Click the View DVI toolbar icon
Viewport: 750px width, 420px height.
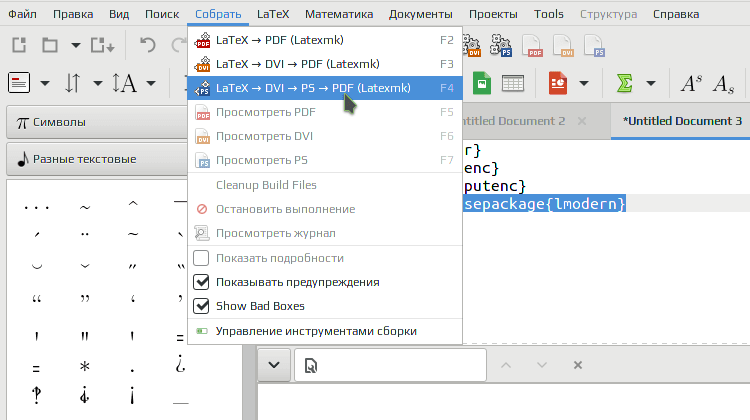[563, 46]
